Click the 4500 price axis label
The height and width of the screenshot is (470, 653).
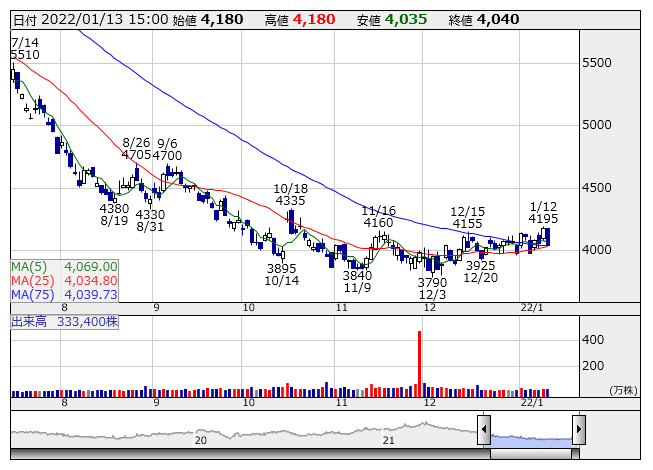(597, 188)
